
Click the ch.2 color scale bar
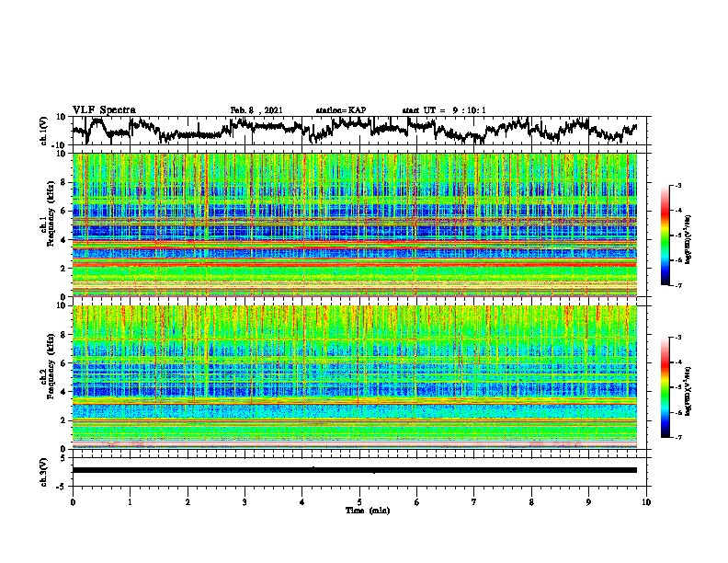pyautogui.click(x=665, y=387)
